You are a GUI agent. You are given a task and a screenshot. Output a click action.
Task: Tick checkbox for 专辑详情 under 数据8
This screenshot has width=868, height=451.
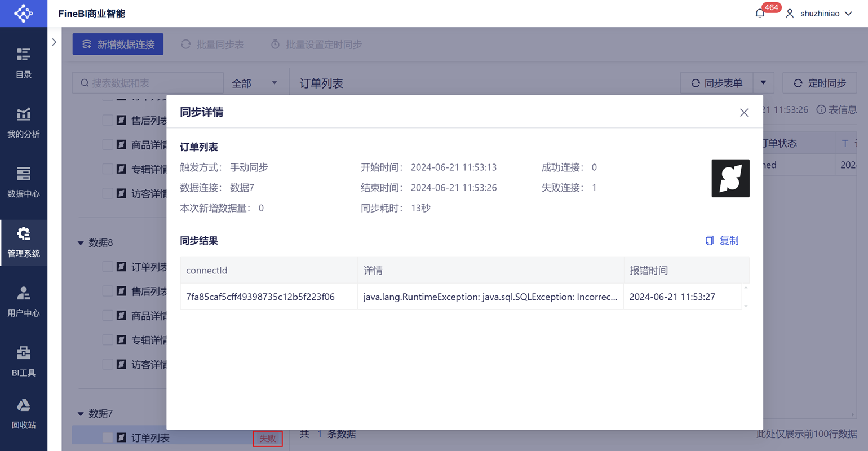(x=108, y=340)
